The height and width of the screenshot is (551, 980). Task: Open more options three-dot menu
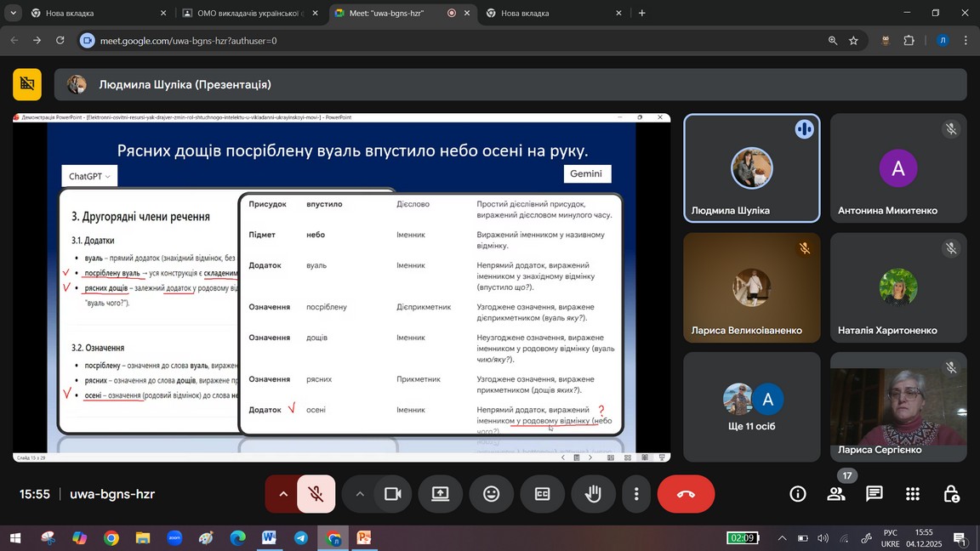[636, 494]
